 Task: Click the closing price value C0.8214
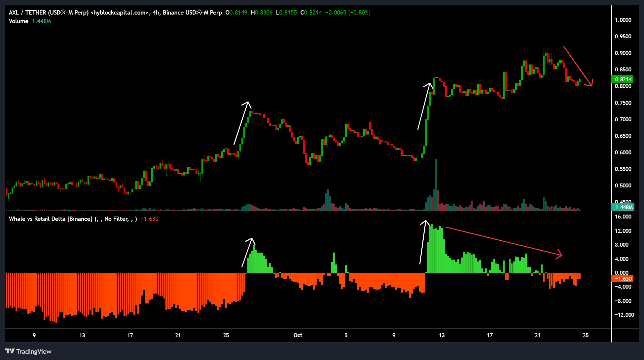[311, 13]
